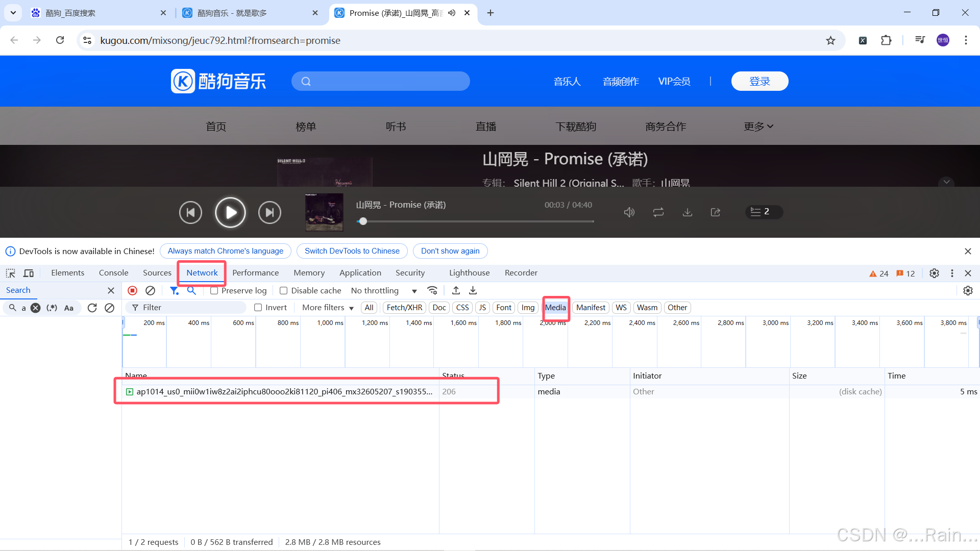
Task: Toggle loop playback mode icon
Action: tap(658, 212)
